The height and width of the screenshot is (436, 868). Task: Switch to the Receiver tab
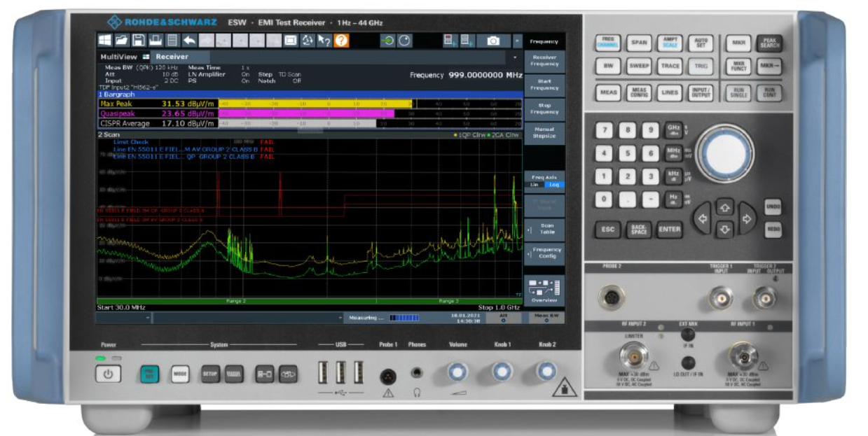172,57
